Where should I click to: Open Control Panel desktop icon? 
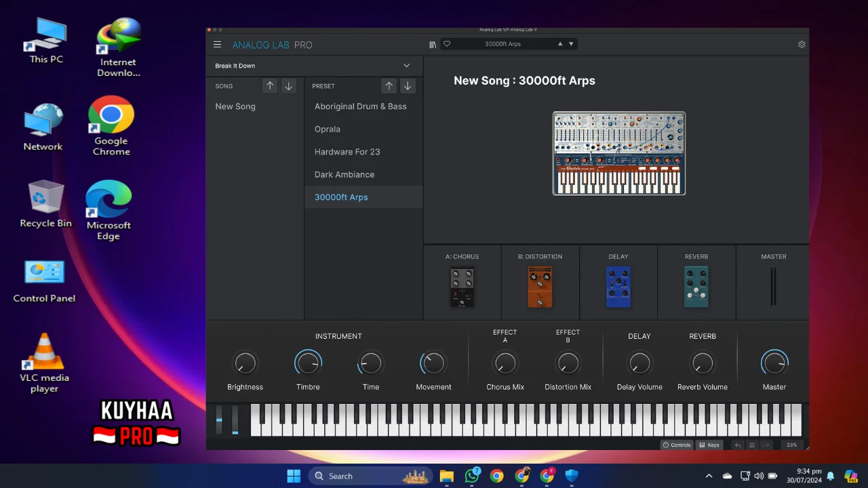coord(44,281)
